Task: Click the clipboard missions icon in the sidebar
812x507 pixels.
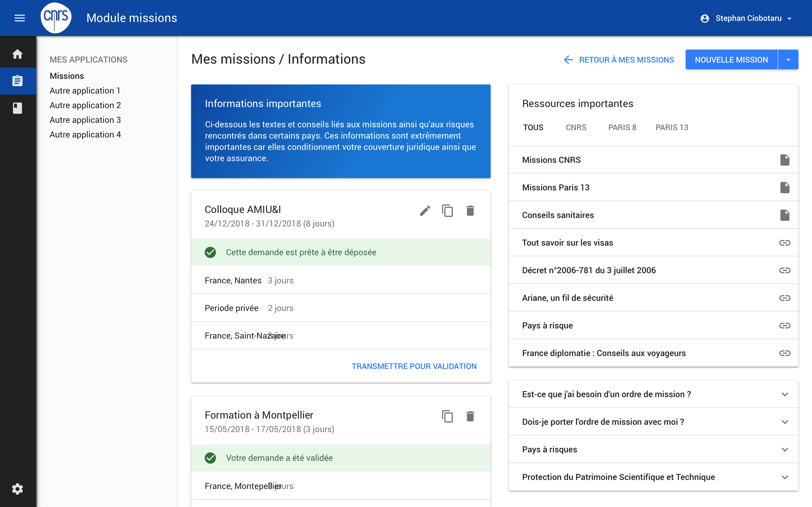Action: [18, 81]
